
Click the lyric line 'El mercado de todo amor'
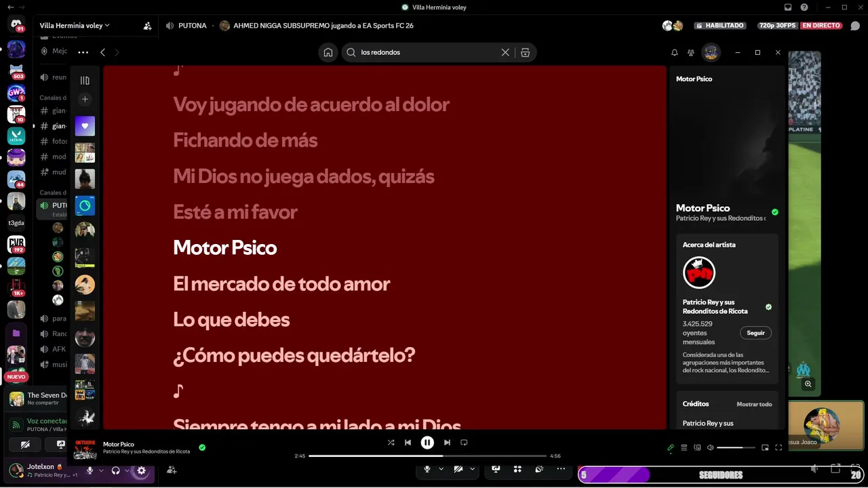(x=281, y=283)
